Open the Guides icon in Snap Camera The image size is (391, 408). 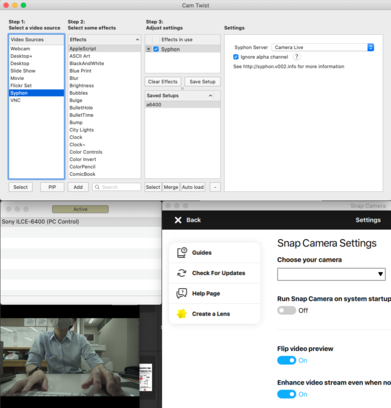182,252
